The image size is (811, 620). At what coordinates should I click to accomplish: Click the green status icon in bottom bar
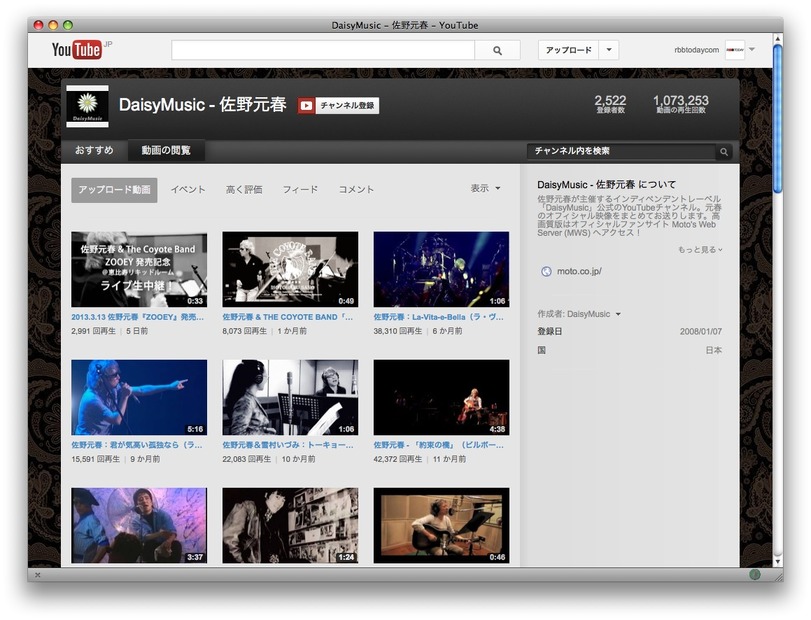pos(754,574)
